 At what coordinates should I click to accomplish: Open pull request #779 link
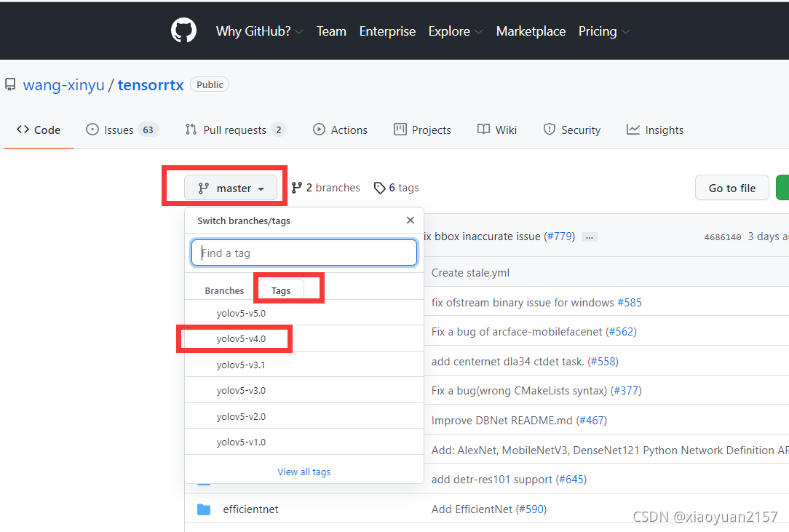tap(560, 236)
